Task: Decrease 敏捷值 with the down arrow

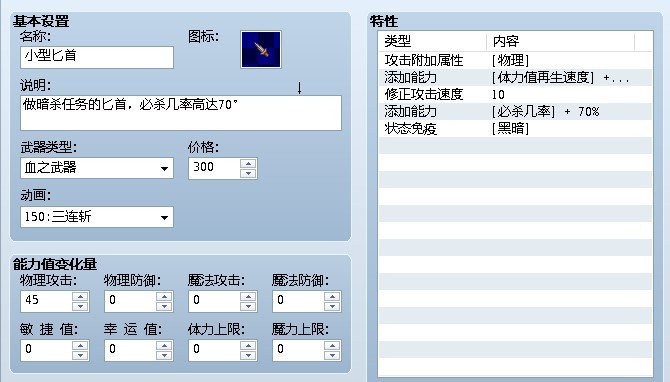Action: 80,356
